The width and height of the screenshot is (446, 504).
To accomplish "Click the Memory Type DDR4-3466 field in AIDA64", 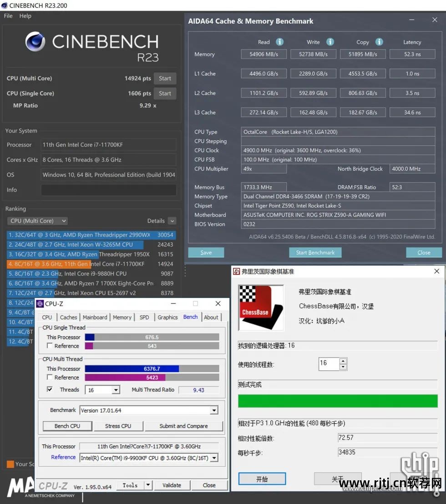I will tap(338, 196).
